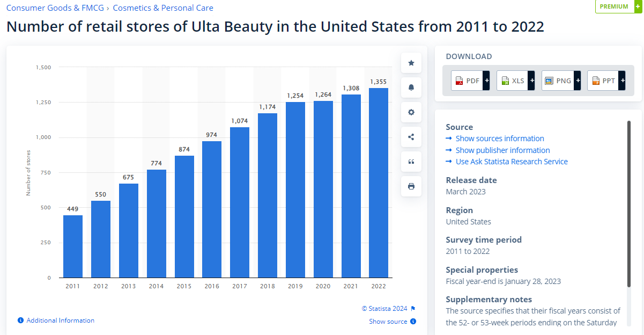This screenshot has height=335, width=644.
Task: Click the Number of stores axis label
Action: click(x=28, y=173)
